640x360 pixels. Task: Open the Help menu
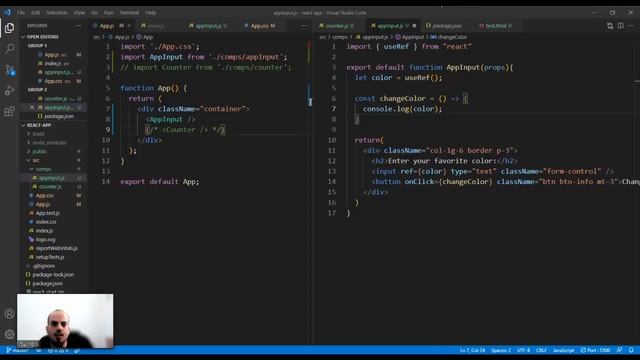[151, 13]
